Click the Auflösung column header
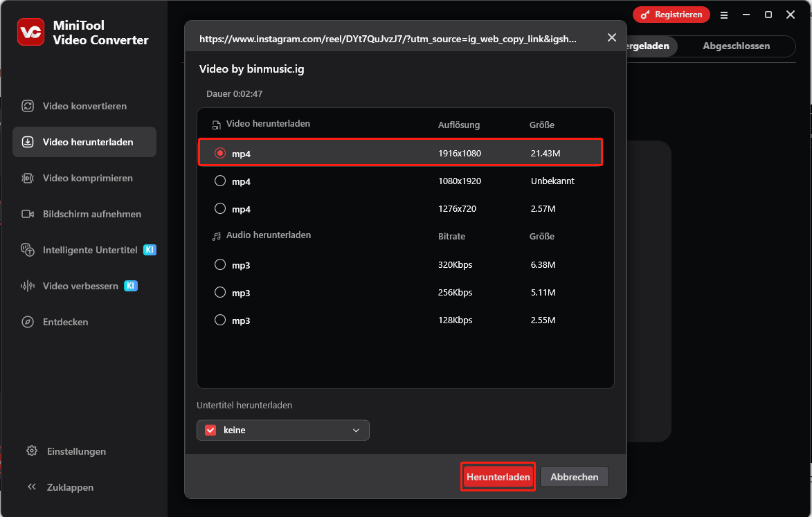Image resolution: width=812 pixels, height=517 pixels. tap(459, 125)
